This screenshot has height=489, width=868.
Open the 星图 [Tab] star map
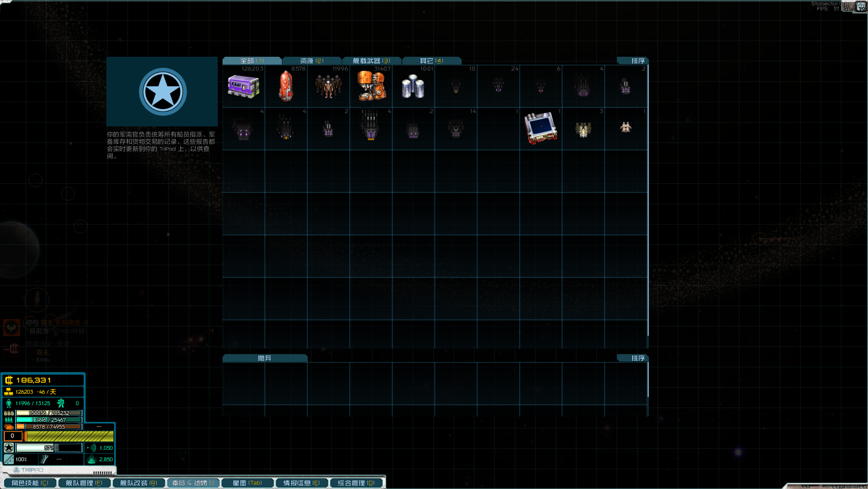click(x=247, y=483)
